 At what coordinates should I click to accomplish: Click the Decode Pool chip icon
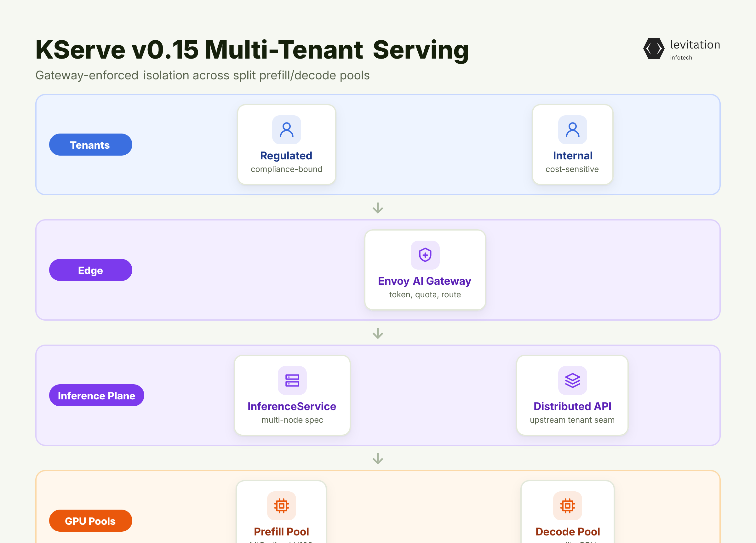coord(567,506)
